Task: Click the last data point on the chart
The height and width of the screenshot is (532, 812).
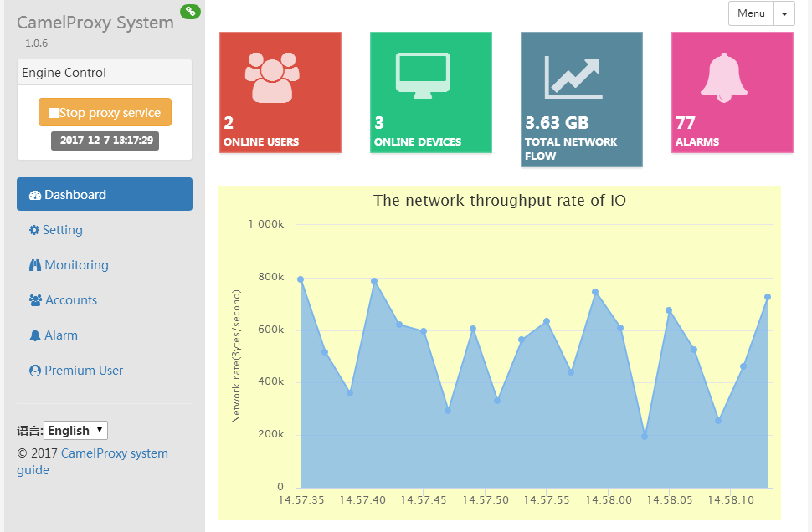Action: [768, 297]
